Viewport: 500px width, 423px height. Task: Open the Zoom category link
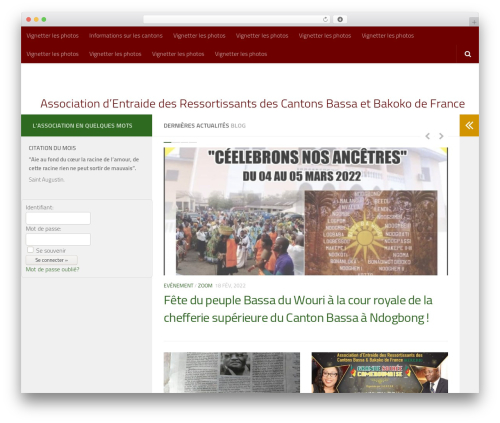point(205,286)
